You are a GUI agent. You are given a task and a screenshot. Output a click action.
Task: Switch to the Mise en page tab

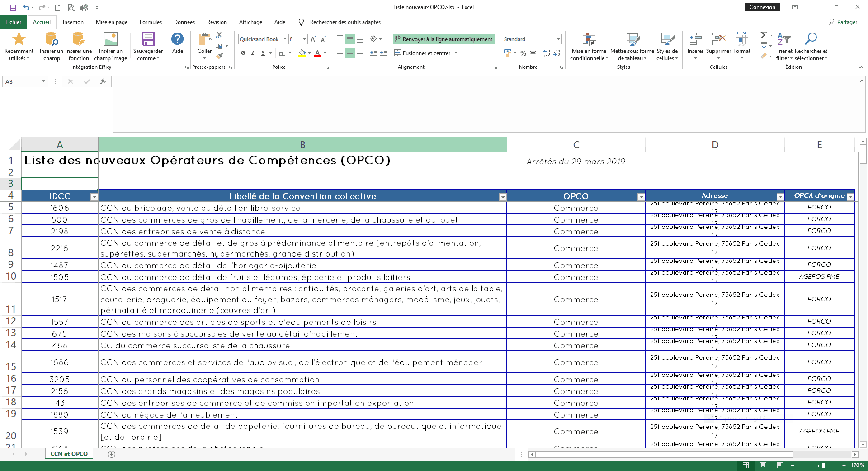112,22
